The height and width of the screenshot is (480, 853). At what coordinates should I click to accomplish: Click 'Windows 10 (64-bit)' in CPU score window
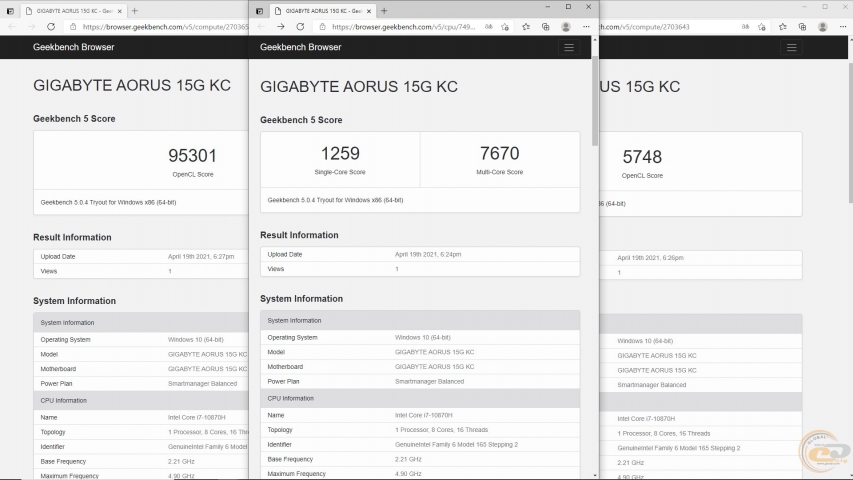pos(423,337)
